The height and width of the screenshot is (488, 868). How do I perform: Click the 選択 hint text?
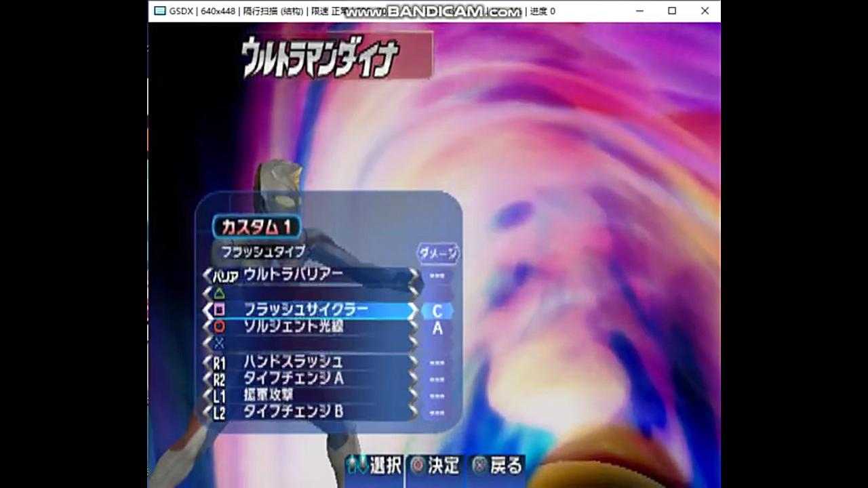pos(385,466)
